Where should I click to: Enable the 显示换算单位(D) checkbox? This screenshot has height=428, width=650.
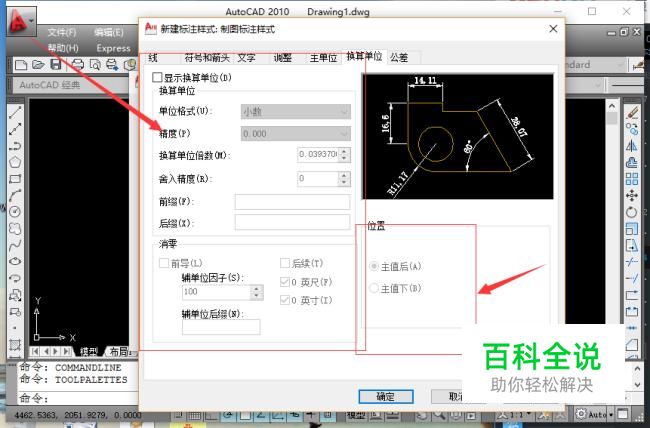[157, 78]
